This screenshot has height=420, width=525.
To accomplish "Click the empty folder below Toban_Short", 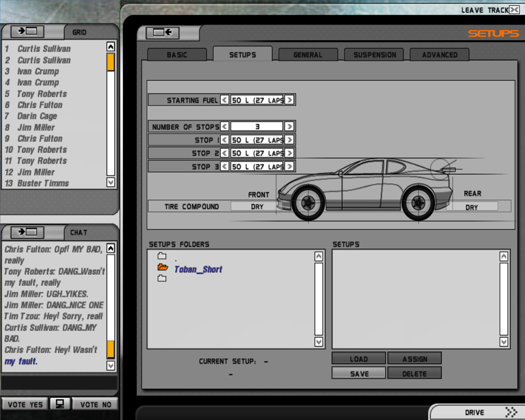I will (x=162, y=278).
